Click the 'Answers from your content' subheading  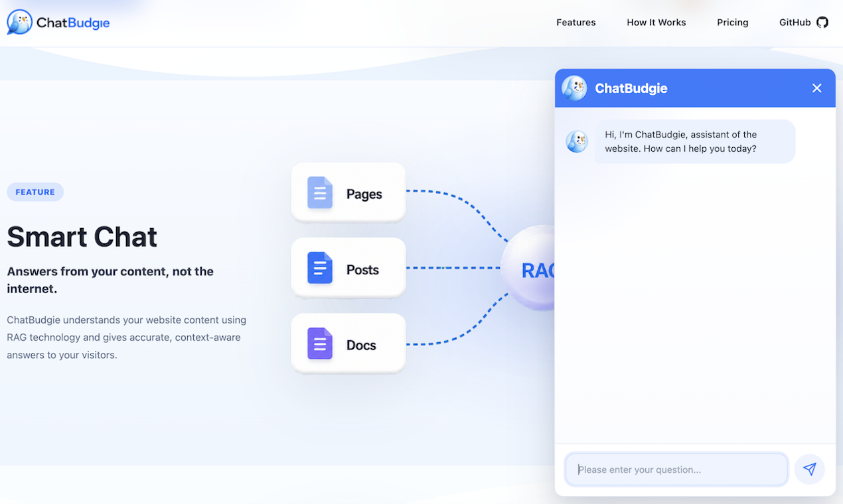[110, 280]
